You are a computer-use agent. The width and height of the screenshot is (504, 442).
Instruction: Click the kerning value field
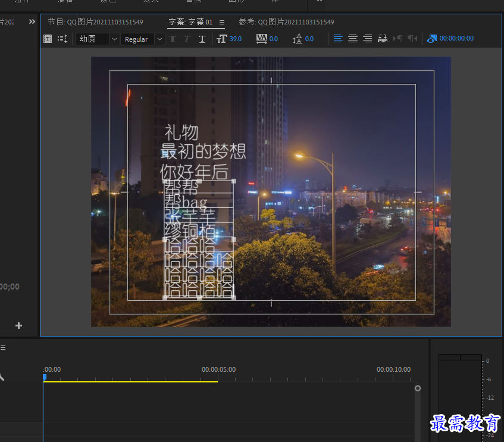pos(274,39)
